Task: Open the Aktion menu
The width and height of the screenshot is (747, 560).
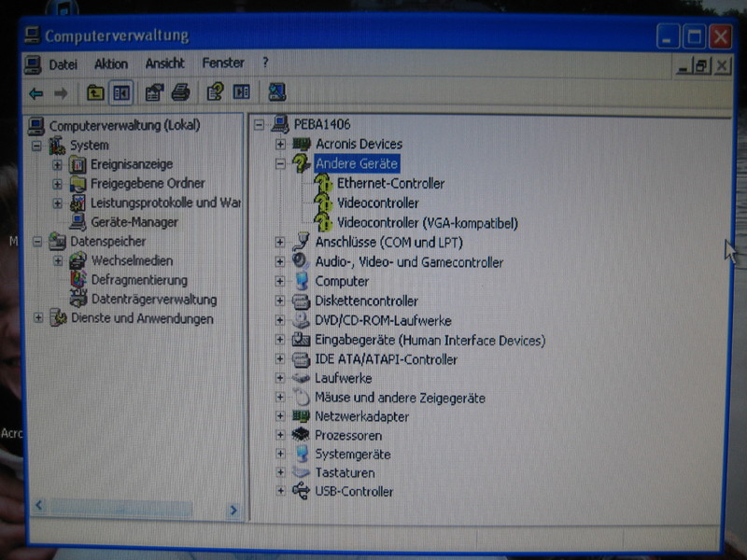Action: (111, 63)
